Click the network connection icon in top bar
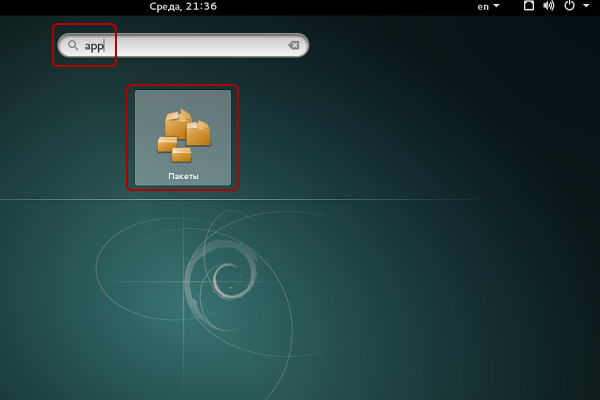The image size is (600, 400). click(x=529, y=6)
